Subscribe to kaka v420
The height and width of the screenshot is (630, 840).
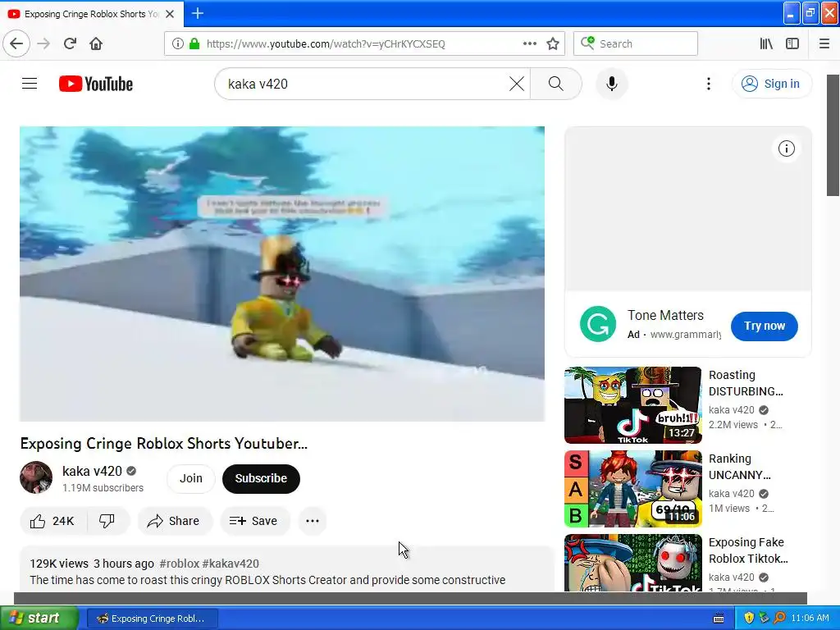click(x=261, y=478)
